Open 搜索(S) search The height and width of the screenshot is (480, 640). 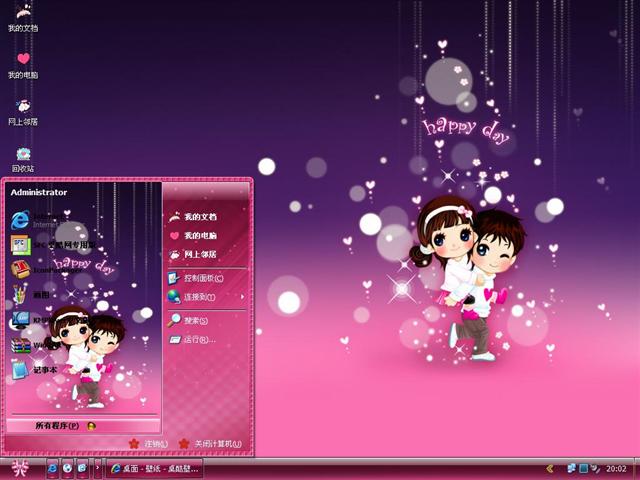(188, 320)
